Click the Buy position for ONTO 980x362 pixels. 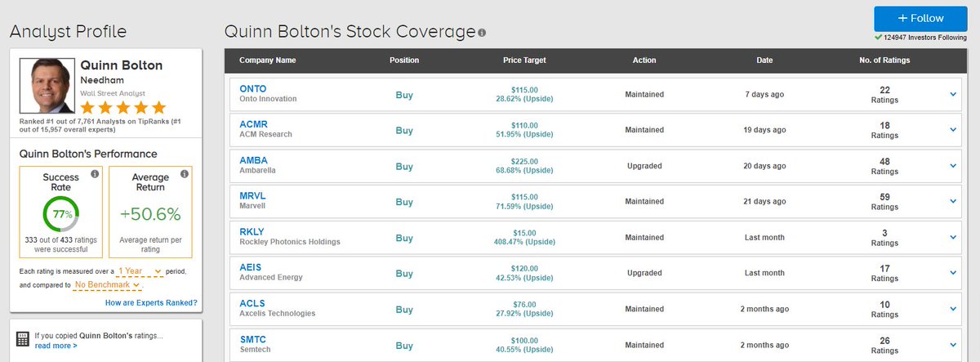(x=404, y=94)
